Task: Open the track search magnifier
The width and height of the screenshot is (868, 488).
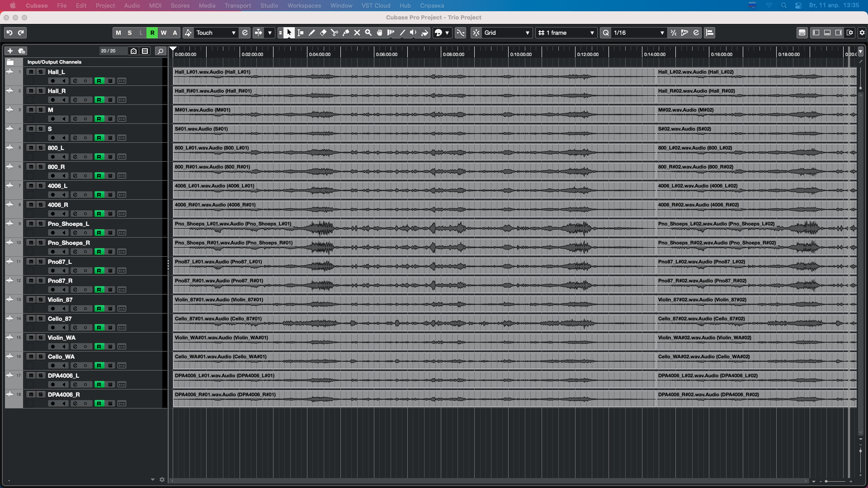Action: (x=160, y=51)
